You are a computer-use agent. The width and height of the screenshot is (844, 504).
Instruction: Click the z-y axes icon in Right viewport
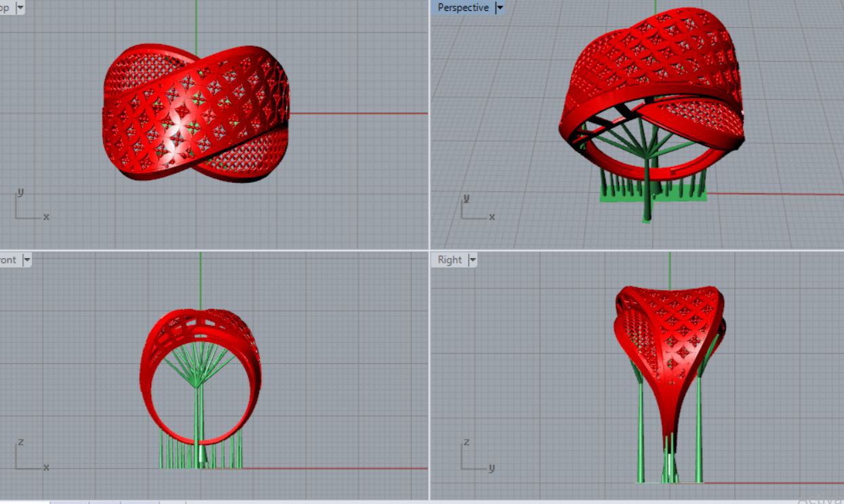[475, 457]
